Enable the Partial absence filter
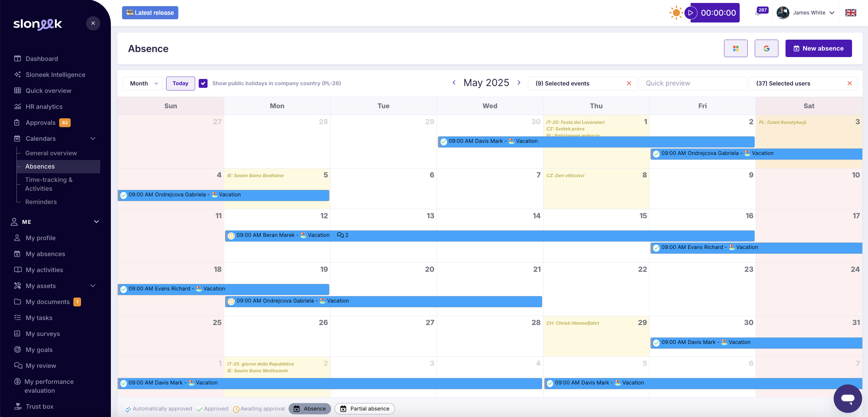868x417 pixels. tap(364, 409)
